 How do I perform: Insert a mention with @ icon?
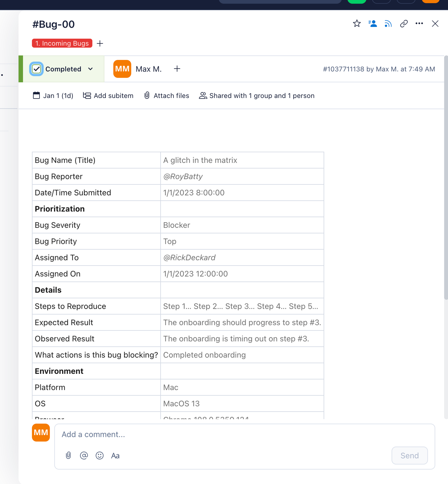[x=84, y=455]
